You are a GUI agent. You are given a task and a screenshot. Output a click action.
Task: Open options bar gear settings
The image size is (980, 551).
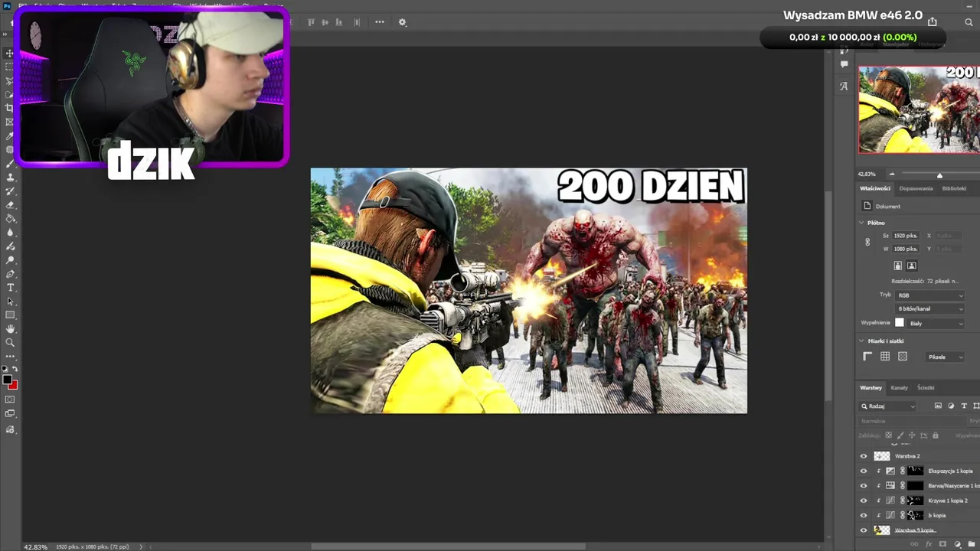pyautogui.click(x=402, y=22)
